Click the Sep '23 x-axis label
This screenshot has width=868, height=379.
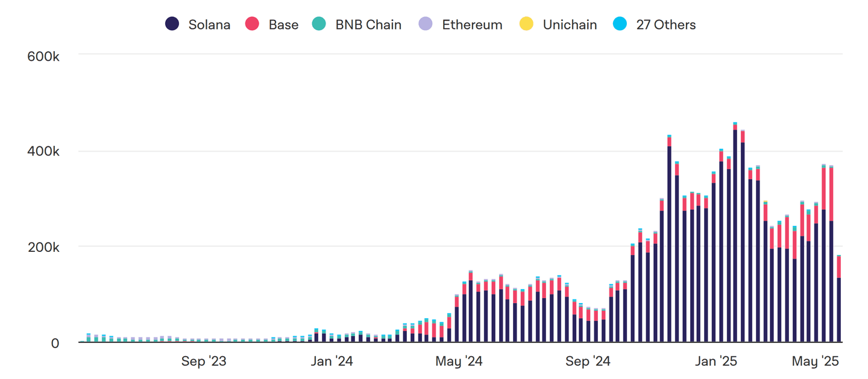click(204, 362)
